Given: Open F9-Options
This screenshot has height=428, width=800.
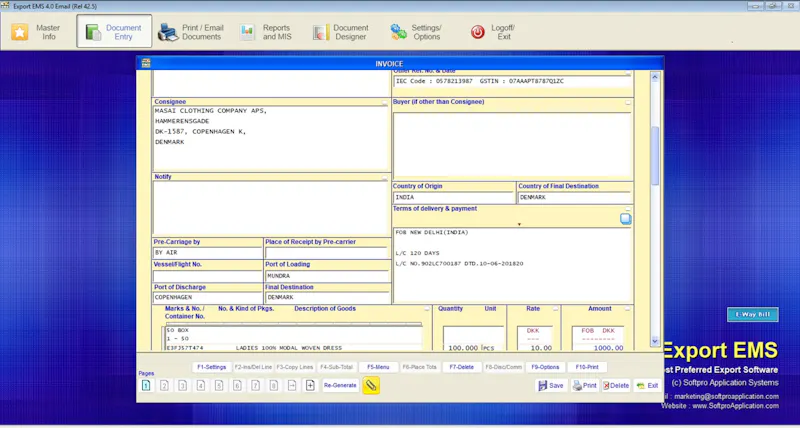Looking at the screenshot, I should [545, 367].
